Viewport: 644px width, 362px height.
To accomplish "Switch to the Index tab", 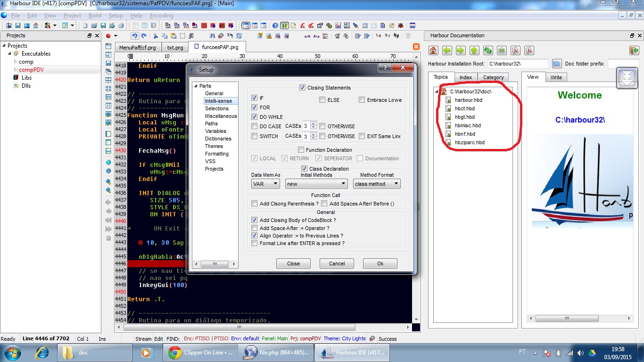I will click(466, 77).
